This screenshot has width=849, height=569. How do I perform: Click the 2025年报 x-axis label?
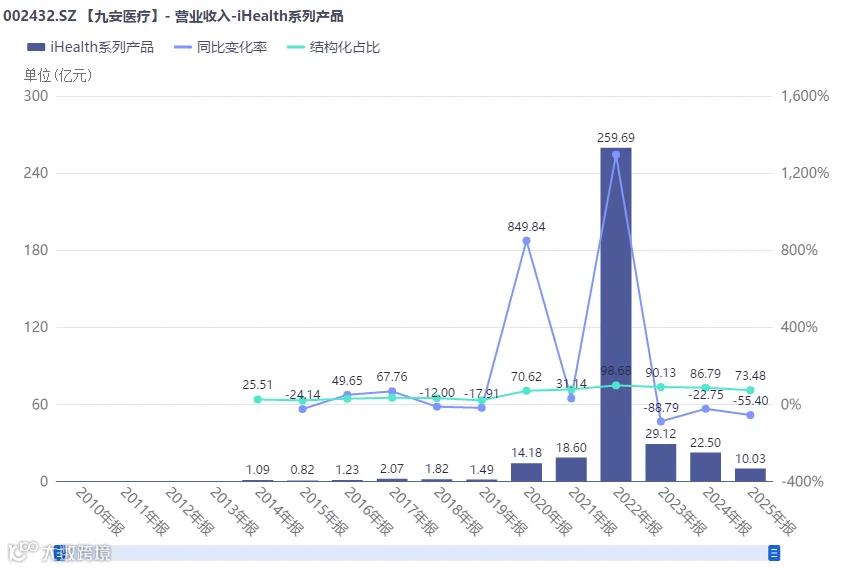[x=773, y=511]
